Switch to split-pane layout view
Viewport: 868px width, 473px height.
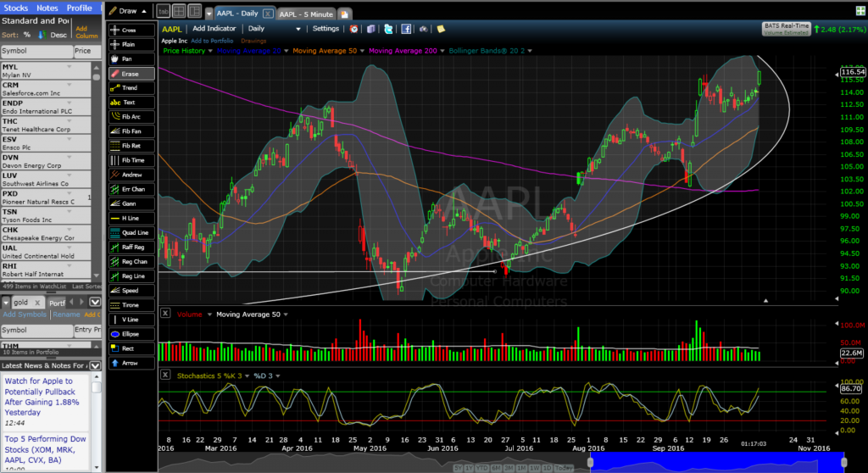coord(194,11)
